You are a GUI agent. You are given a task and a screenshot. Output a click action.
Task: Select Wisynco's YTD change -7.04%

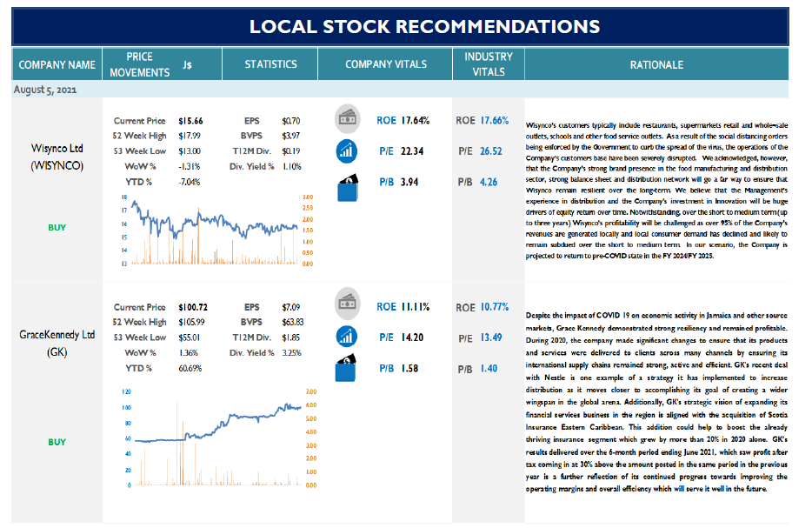pos(189,182)
